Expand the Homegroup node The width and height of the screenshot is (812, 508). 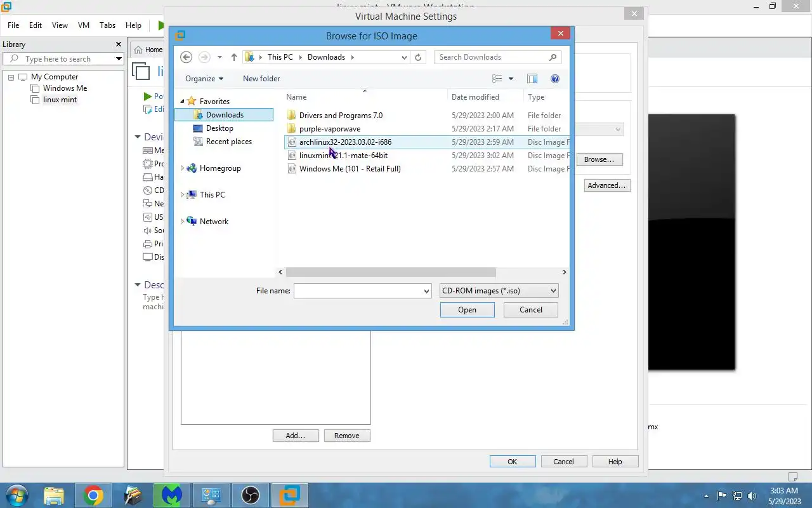pyautogui.click(x=182, y=168)
